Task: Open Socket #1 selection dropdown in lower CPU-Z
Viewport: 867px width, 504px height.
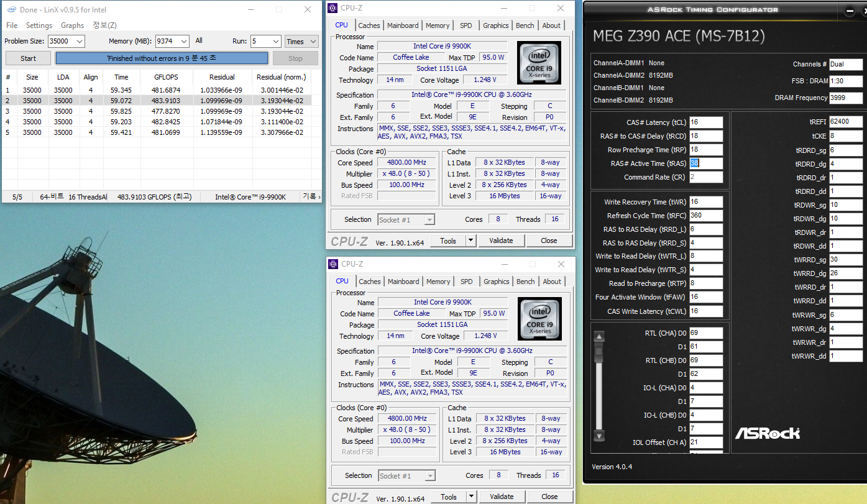Action: coord(429,475)
